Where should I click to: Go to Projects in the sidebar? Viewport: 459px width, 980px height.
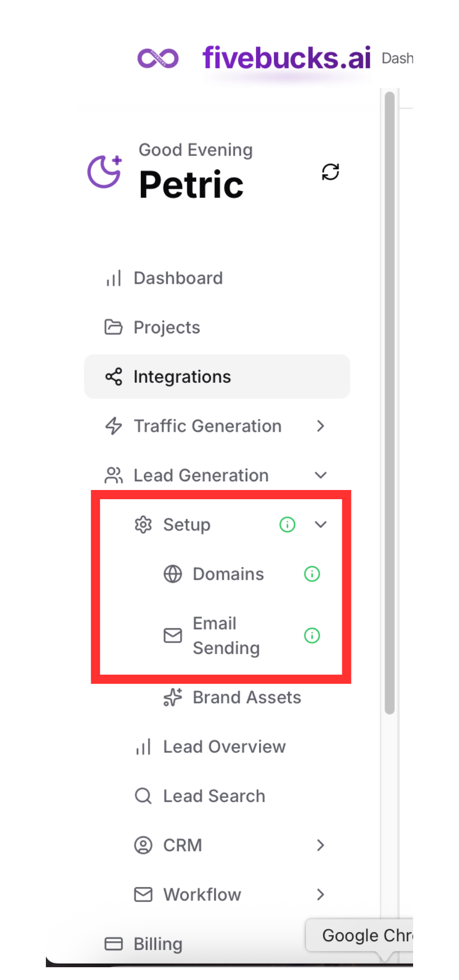click(166, 327)
